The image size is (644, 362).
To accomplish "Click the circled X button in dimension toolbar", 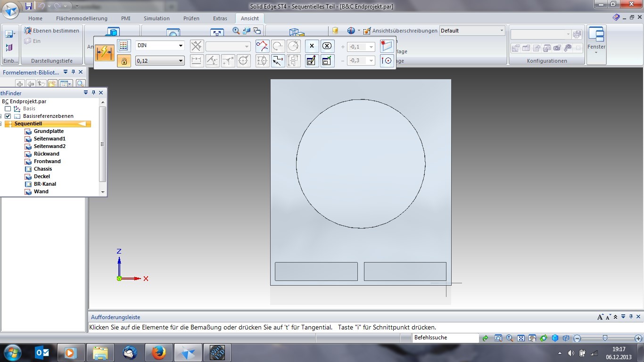I will pyautogui.click(x=327, y=46).
